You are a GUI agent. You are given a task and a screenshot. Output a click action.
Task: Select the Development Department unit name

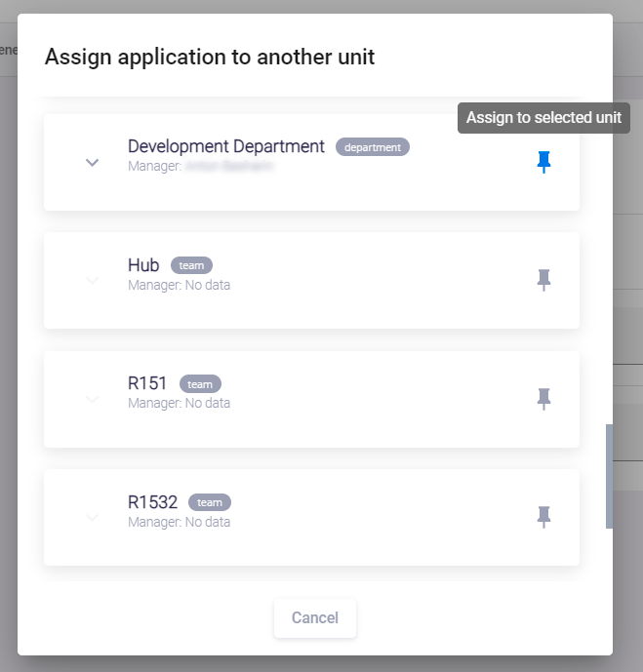click(226, 146)
